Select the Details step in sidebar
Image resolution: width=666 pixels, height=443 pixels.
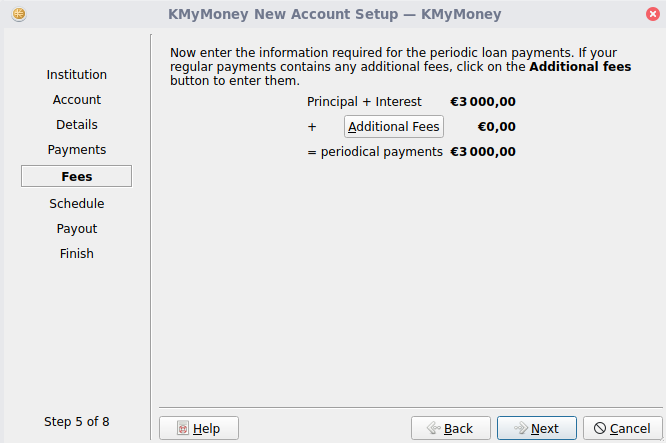point(77,125)
